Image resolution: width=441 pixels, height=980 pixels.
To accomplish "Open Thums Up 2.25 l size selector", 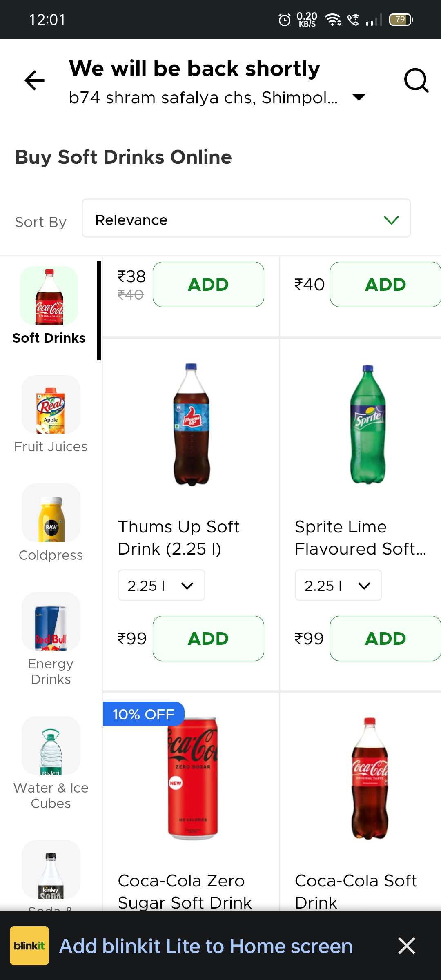I will [161, 586].
